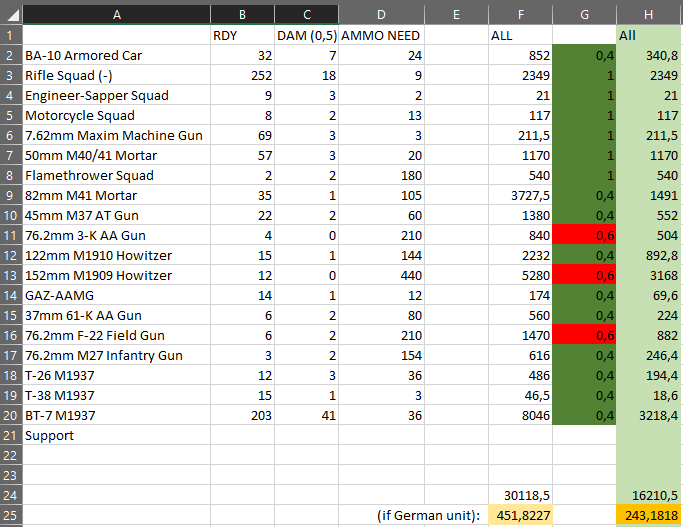The height and width of the screenshot is (527, 683).
Task: Select the 'GAZ-AAMG' cell
Action: click(116, 295)
